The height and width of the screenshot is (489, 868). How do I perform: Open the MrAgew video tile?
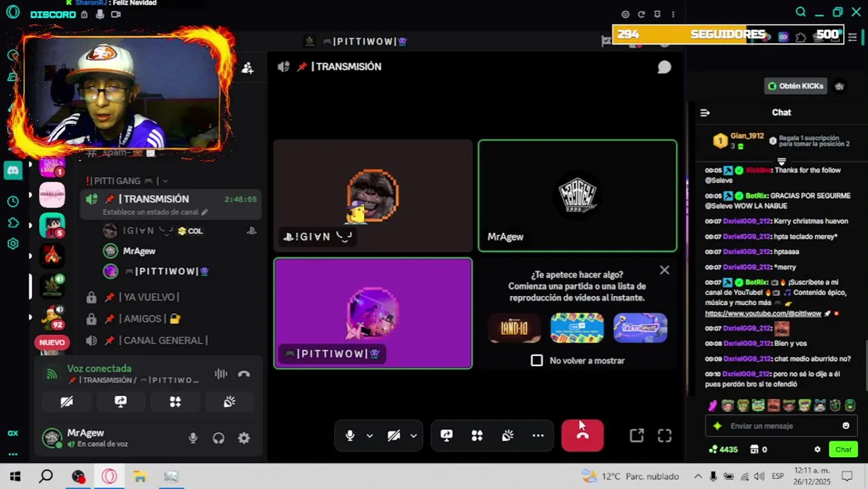pyautogui.click(x=577, y=196)
